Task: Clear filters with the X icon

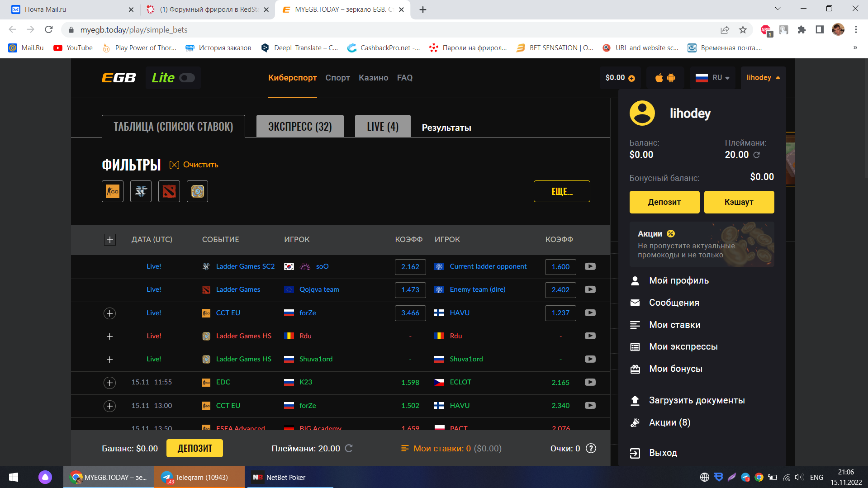Action: click(174, 165)
